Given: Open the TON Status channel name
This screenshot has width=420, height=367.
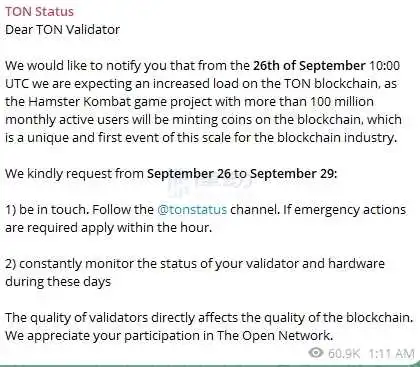Looking at the screenshot, I should pyautogui.click(x=39, y=11).
